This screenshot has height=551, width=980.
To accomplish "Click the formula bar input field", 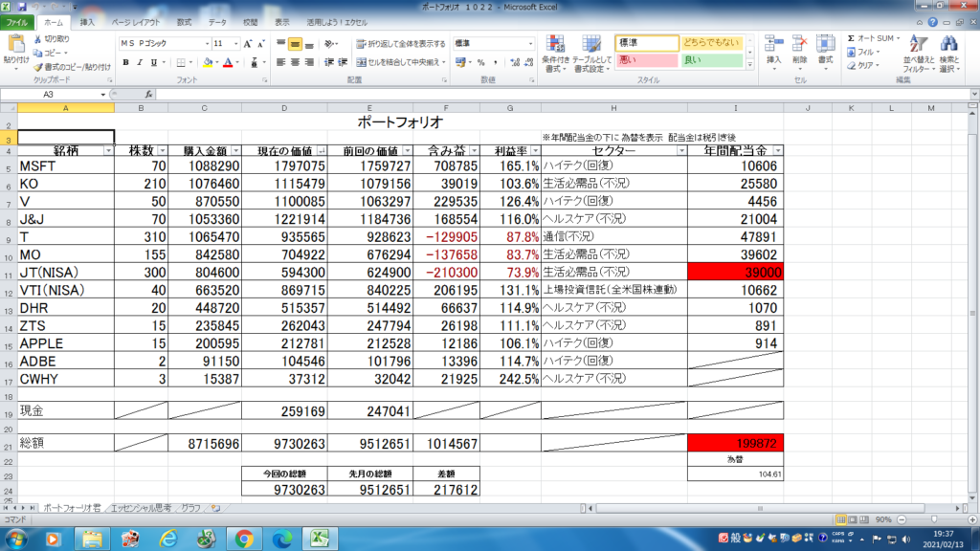I will pos(563,95).
